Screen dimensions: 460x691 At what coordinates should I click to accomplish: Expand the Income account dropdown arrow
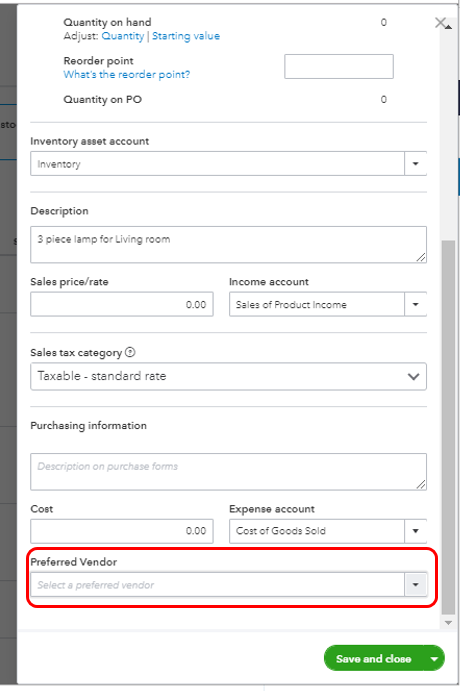[415, 305]
